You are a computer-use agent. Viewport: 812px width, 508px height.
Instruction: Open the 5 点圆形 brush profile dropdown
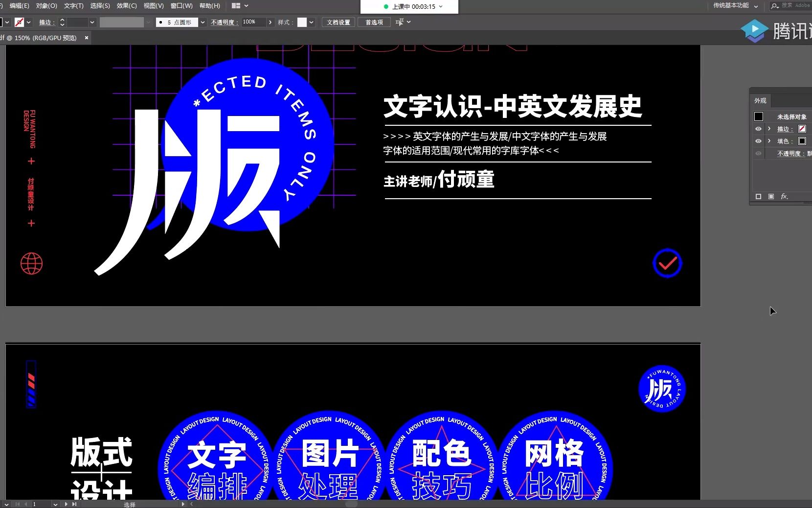click(203, 22)
